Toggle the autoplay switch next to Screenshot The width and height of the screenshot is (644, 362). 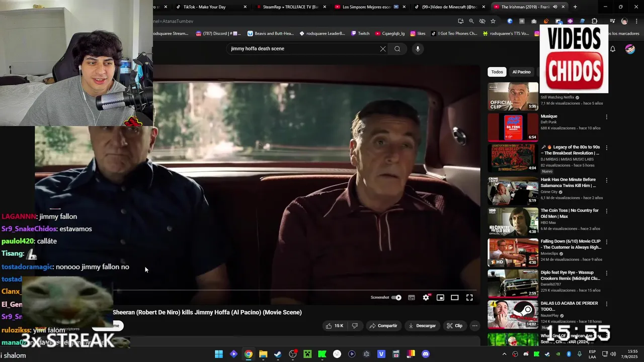point(396,298)
